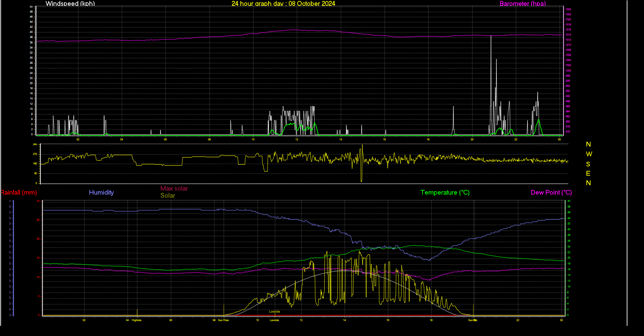The image size is (644, 336).
Task: Click the '270' wind direction axis value
Action: (x=35, y=154)
